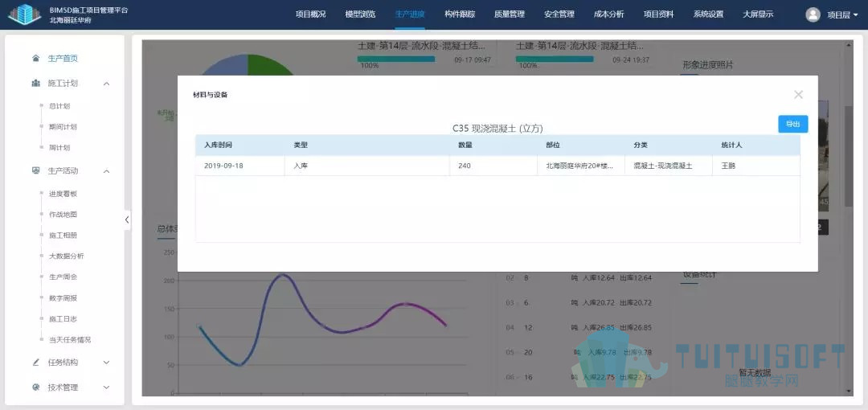Click the 技术管理 icon
This screenshot has height=410, width=868.
36,387
